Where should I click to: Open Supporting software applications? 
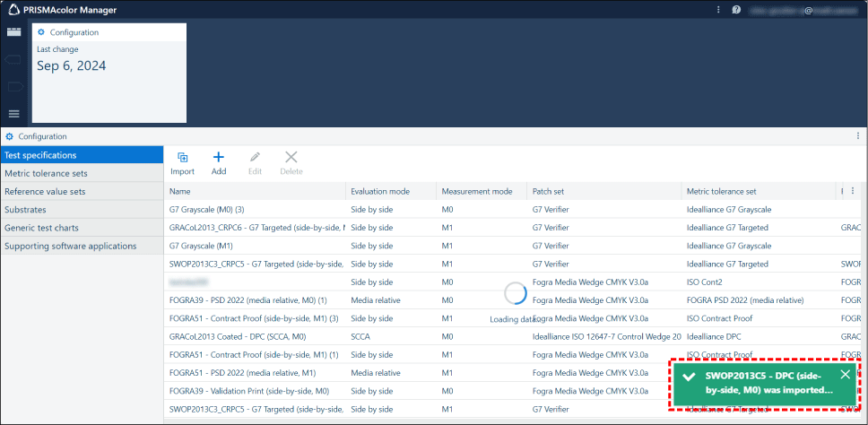[x=71, y=246]
